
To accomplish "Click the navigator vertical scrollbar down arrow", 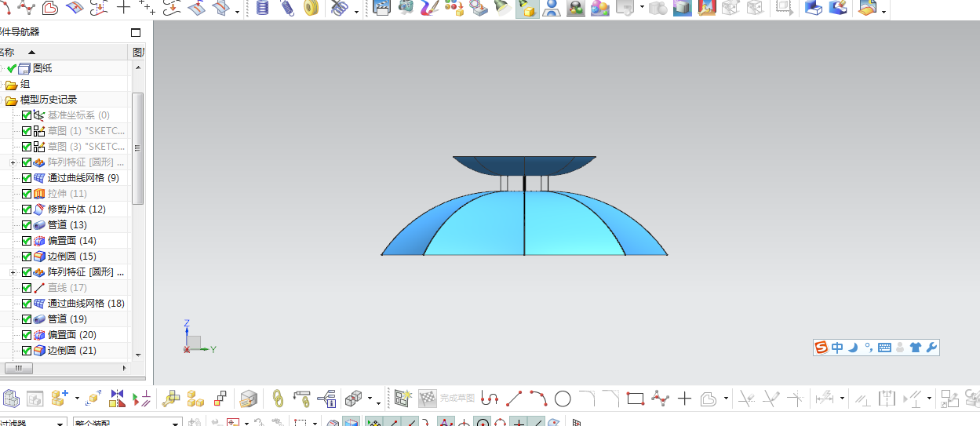I will tap(138, 355).
